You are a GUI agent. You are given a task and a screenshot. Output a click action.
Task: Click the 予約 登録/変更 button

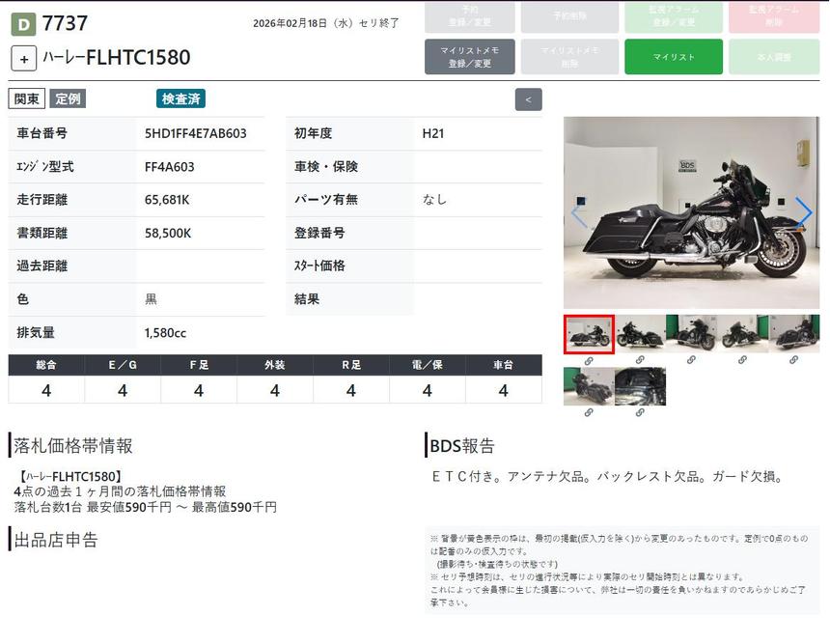tap(469, 16)
